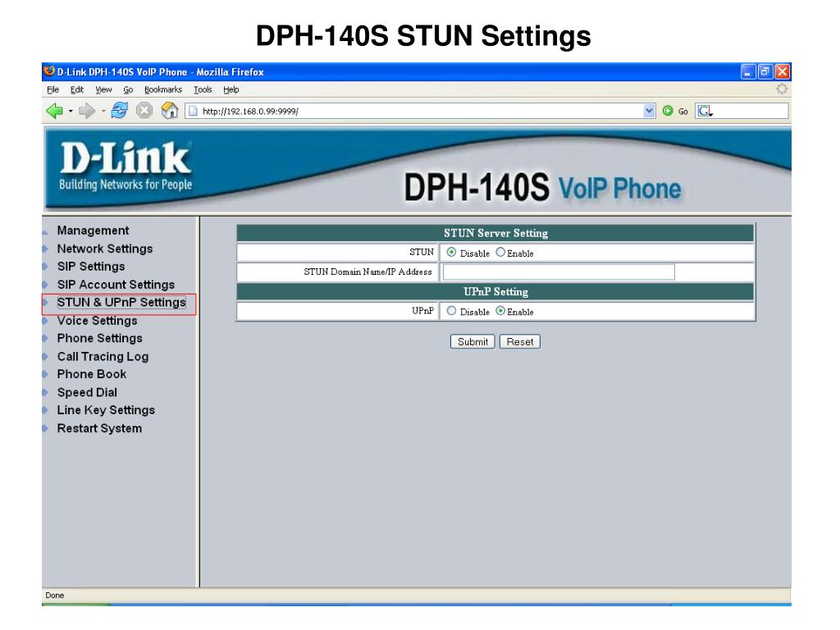Go to the Home page icon

[x=170, y=111]
